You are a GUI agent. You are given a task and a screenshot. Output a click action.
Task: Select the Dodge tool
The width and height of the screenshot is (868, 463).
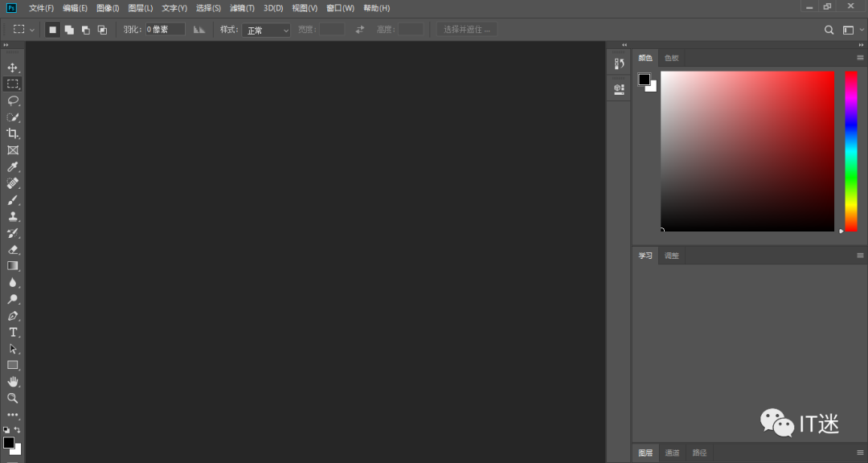pos(12,299)
